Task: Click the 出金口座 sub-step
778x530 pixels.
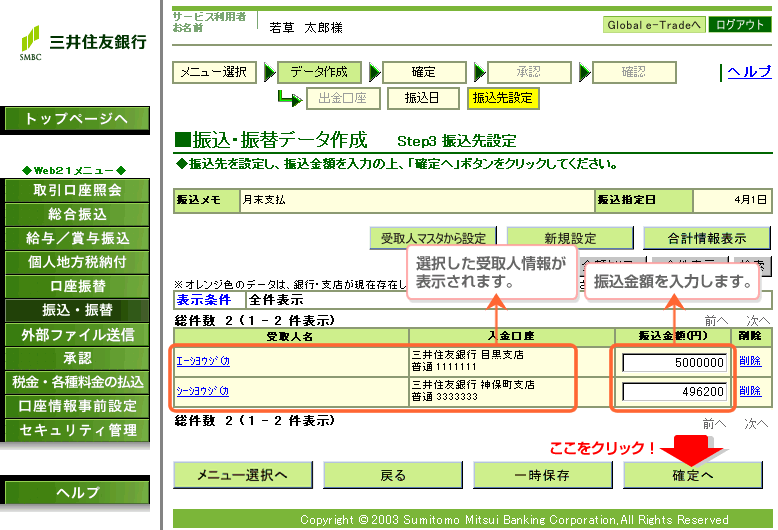Action: point(343,98)
